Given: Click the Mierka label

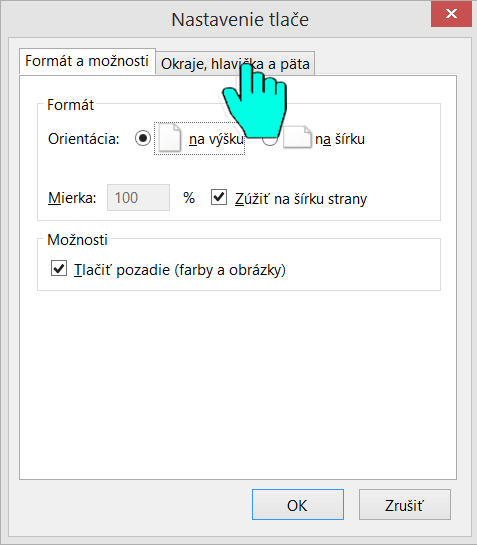Looking at the screenshot, I should coord(72,198).
